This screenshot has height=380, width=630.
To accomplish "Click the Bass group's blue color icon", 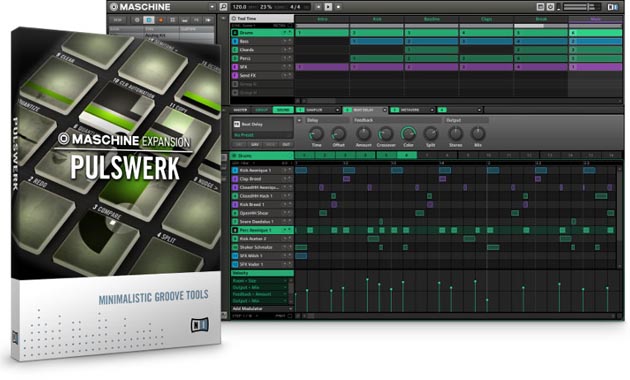I will click(x=235, y=41).
